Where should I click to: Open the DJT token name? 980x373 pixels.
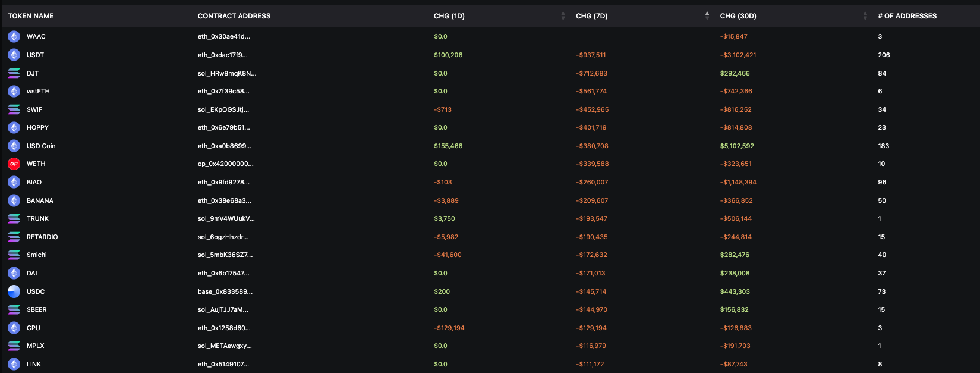point(33,73)
